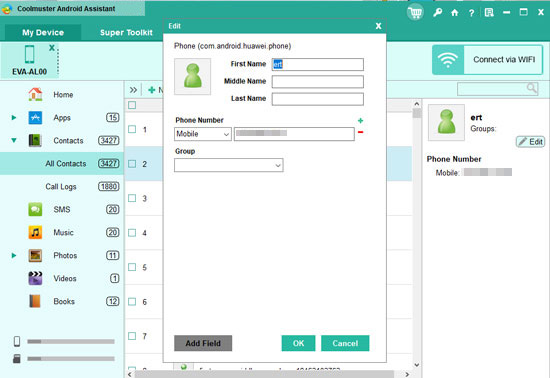Open the Group dropdown
The width and height of the screenshot is (550, 378).
pos(229,165)
